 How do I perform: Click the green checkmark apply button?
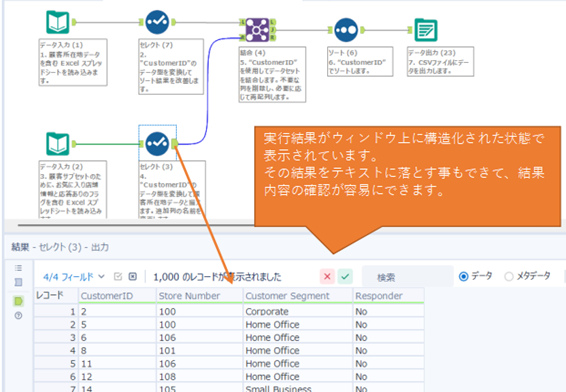click(345, 277)
